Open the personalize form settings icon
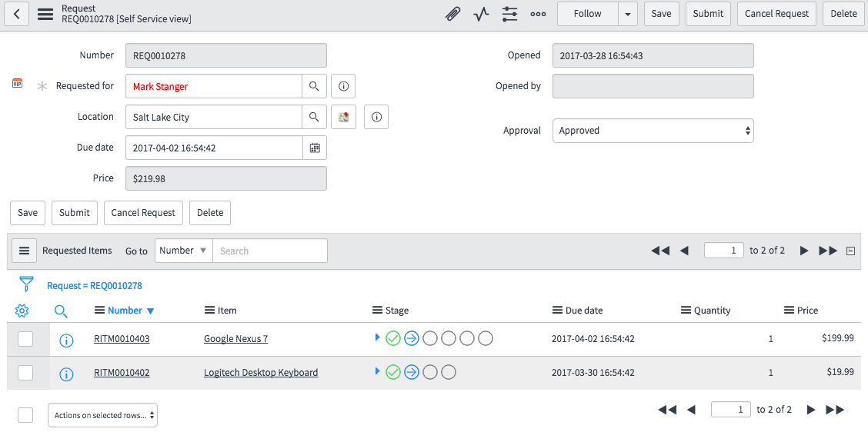The image size is (868, 432). (x=509, y=14)
